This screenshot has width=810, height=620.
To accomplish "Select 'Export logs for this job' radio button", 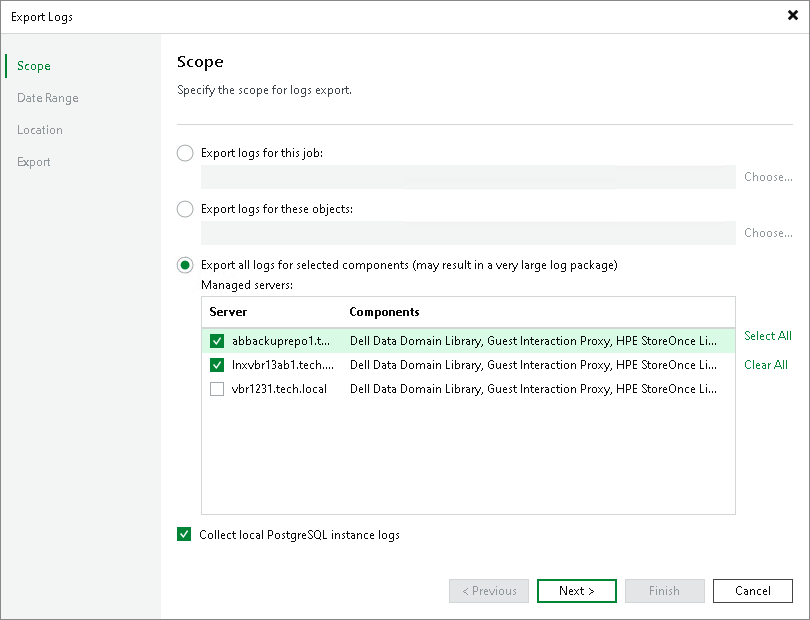I will 185,153.
